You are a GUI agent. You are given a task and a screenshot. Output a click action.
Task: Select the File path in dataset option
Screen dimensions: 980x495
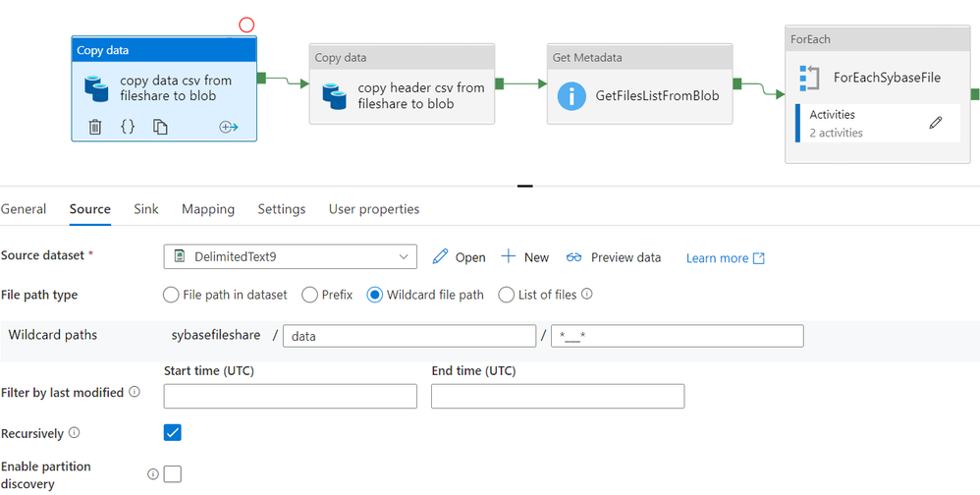[171, 295]
